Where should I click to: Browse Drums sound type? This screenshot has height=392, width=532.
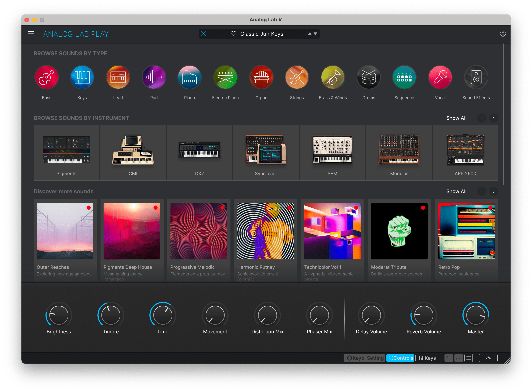coord(369,77)
